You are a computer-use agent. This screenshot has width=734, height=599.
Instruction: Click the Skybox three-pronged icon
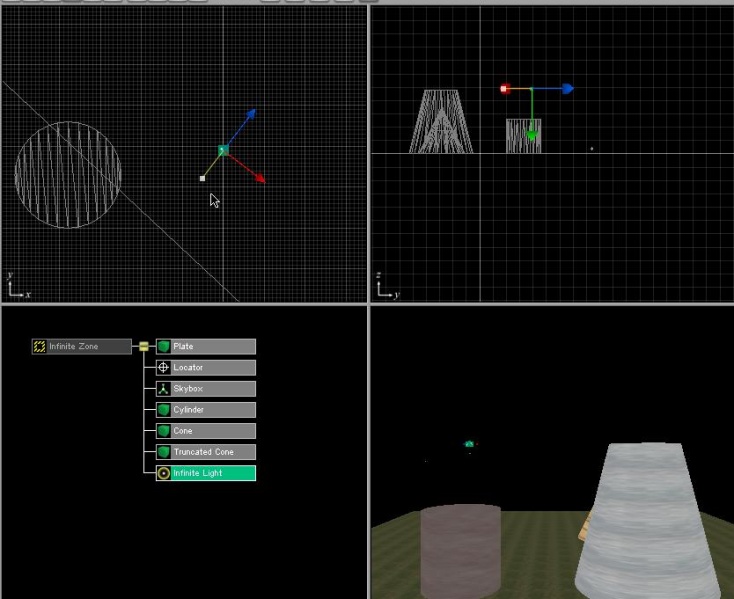pos(164,389)
